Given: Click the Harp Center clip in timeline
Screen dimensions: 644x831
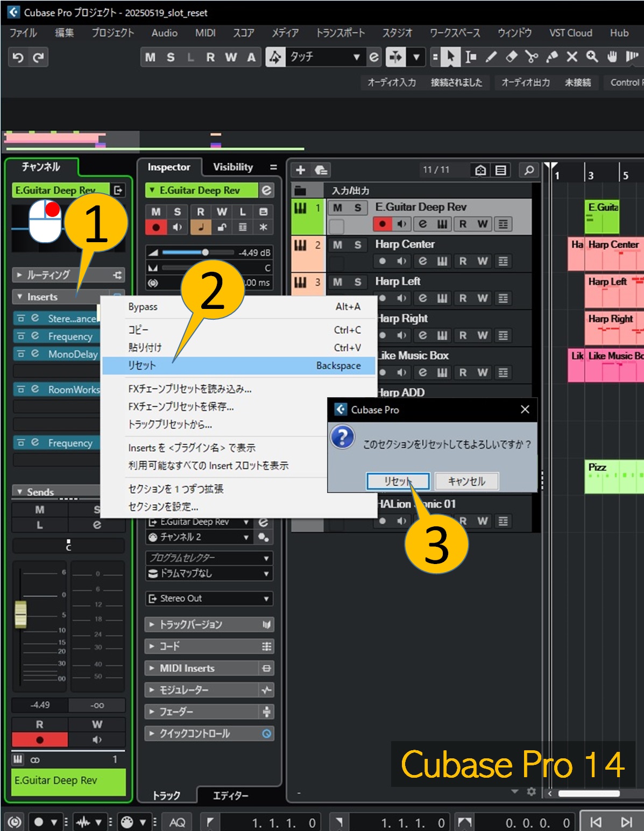Looking at the screenshot, I should (x=613, y=253).
